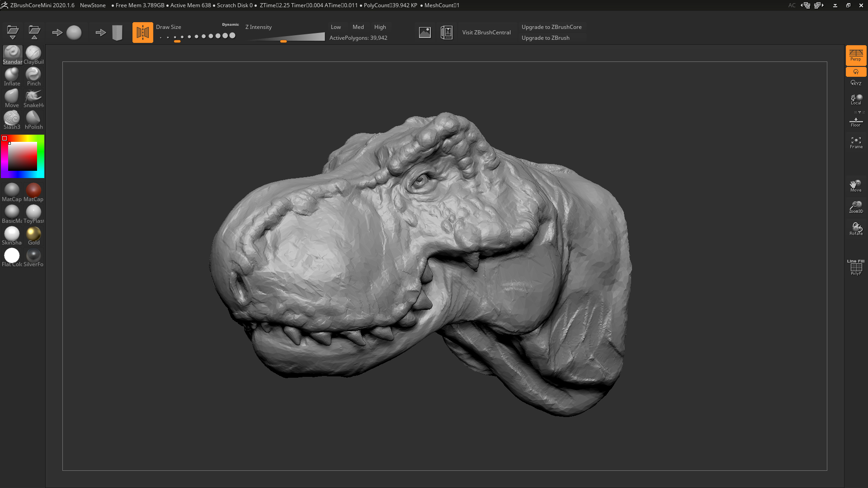This screenshot has width=868, height=488.
Task: Open Visit ZBrushCentral link
Action: 486,33
